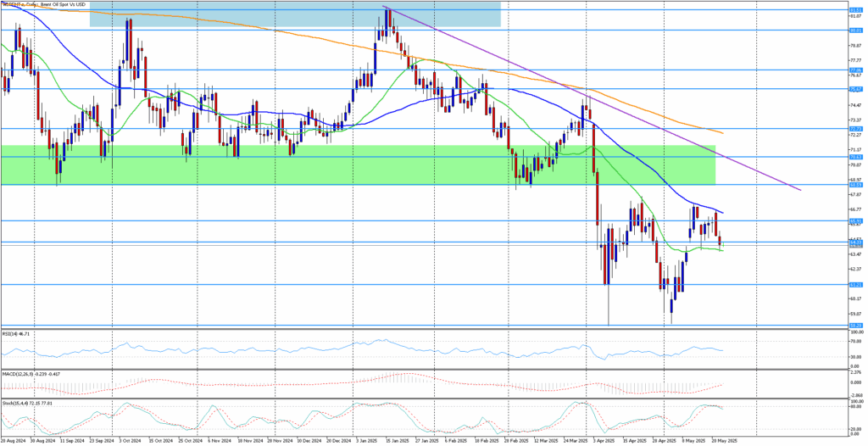This screenshot has width=868, height=446.
Task: Click the 3 Jan 2025 date on time axis
Action: click(368, 441)
